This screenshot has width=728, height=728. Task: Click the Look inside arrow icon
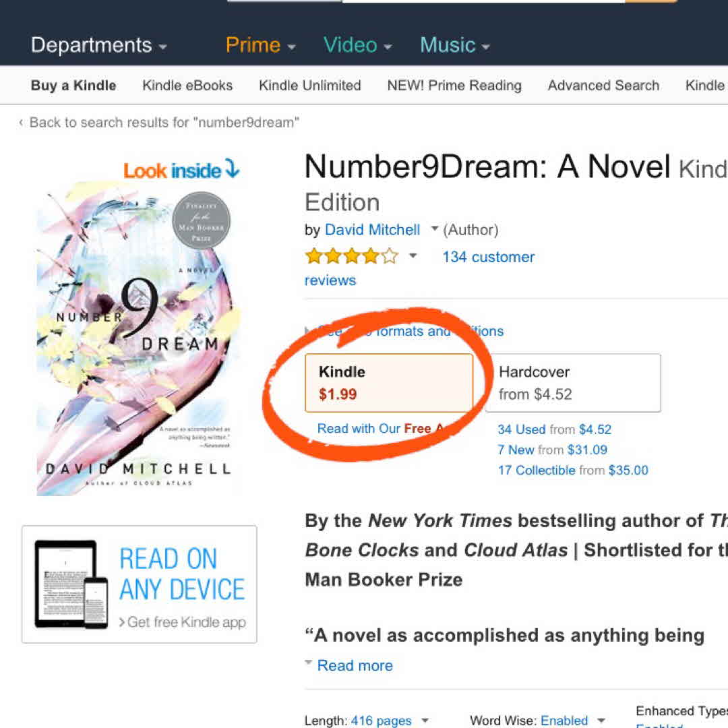[232, 169]
